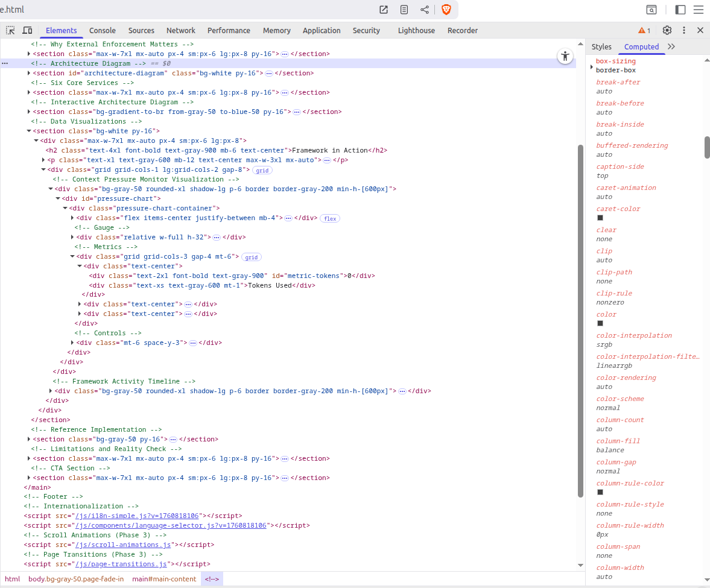Click the Brave shields lion icon
The image size is (710, 588).
point(446,10)
